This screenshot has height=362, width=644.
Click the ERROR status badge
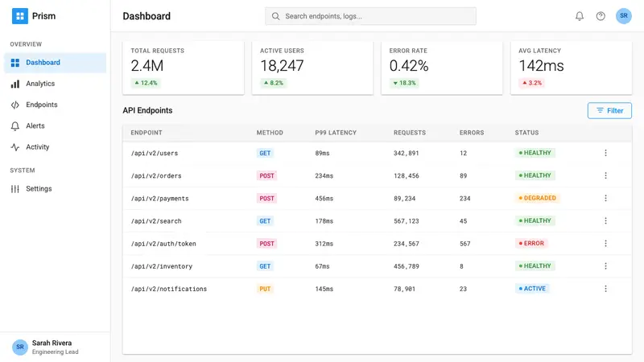pos(531,243)
